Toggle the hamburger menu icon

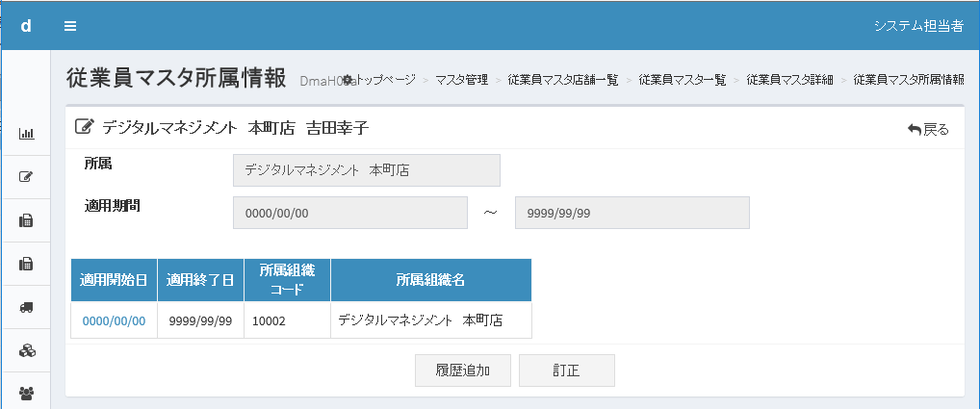tap(70, 26)
